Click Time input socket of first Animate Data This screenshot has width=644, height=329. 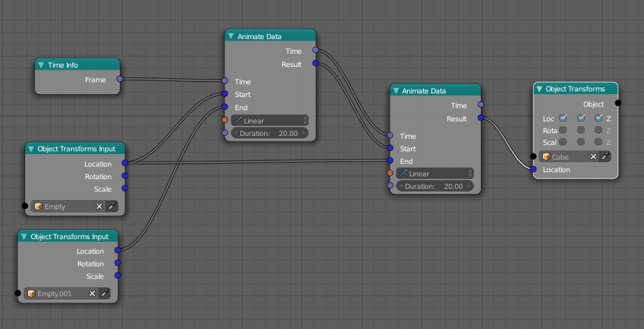(224, 81)
